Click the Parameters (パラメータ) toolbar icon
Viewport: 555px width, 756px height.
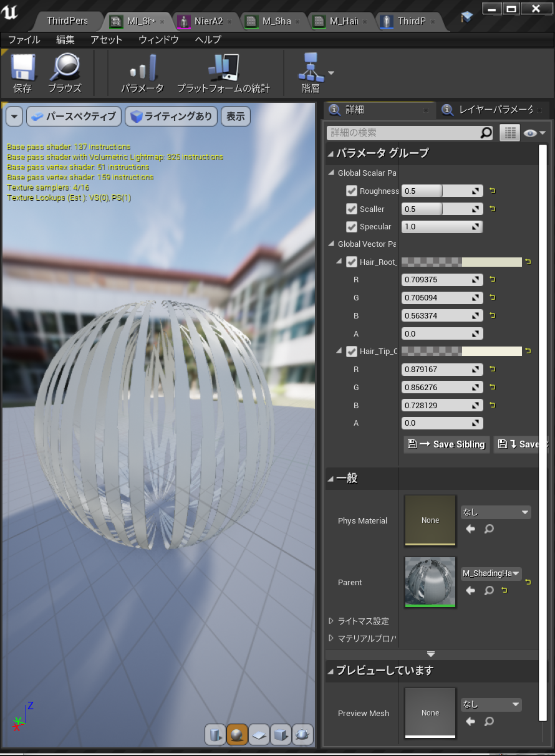142,74
